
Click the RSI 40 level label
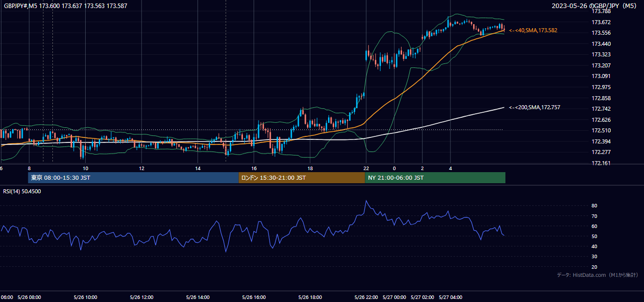[x=595, y=246]
